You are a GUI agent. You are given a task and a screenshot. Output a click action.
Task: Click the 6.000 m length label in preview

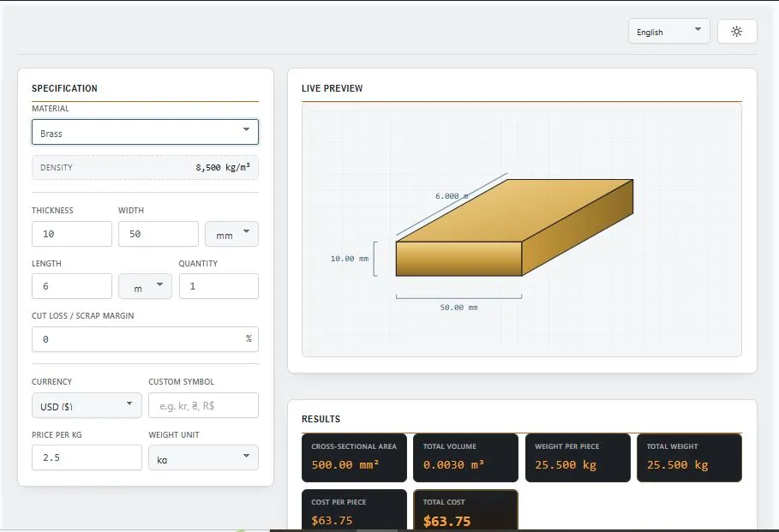pyautogui.click(x=452, y=196)
